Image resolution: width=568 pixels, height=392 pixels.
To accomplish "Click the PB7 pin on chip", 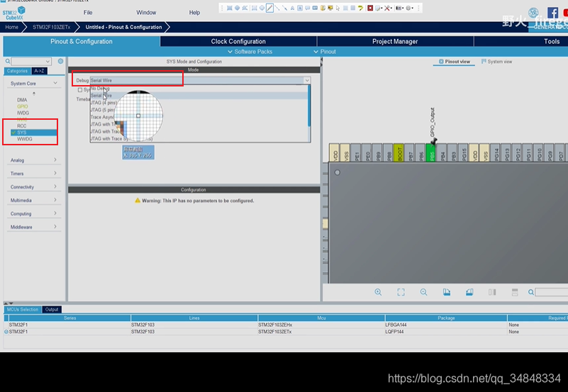I will 409,152.
